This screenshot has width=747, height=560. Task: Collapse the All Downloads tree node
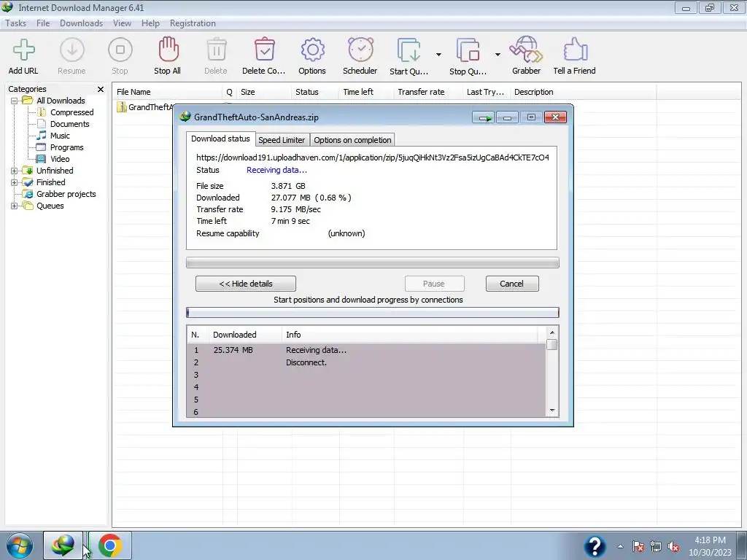click(x=15, y=101)
